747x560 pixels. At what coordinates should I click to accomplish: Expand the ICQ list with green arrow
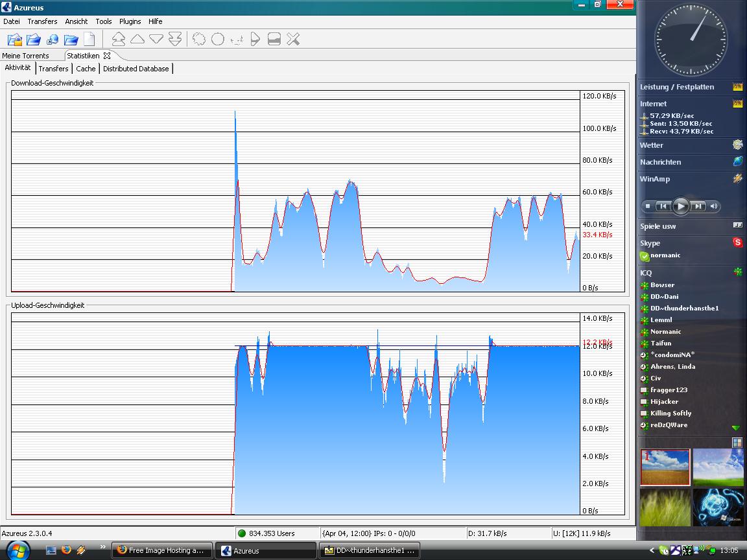coord(735,428)
